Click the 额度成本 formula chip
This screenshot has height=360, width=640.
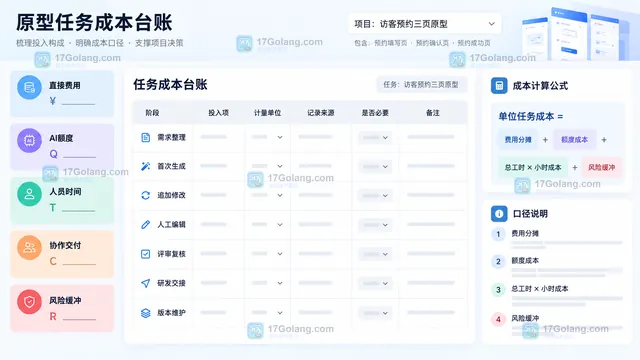574,140
